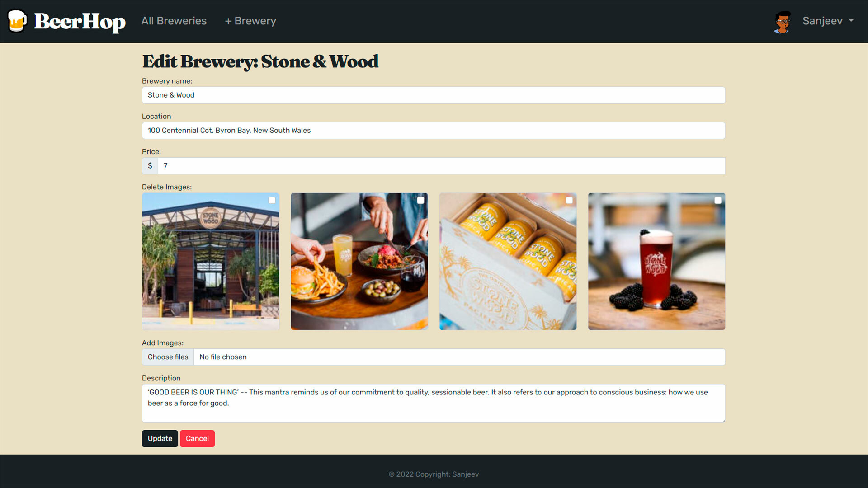The width and height of the screenshot is (868, 488).
Task: Click the Sanjeev user avatar icon
Action: pos(783,21)
